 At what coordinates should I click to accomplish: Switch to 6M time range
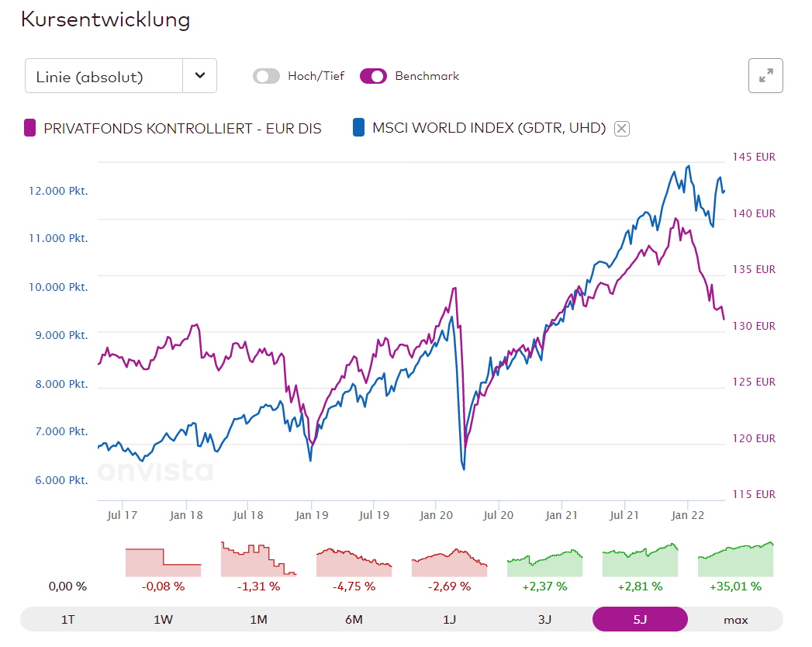click(354, 619)
